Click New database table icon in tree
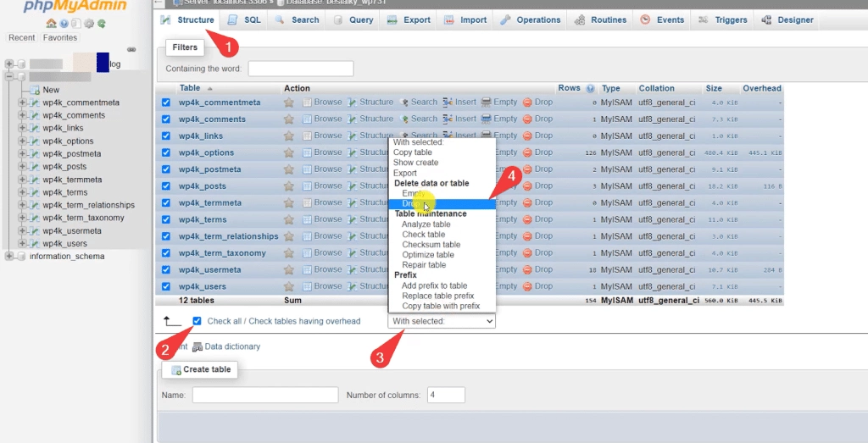Image resolution: width=868 pixels, height=443 pixels. (35, 90)
